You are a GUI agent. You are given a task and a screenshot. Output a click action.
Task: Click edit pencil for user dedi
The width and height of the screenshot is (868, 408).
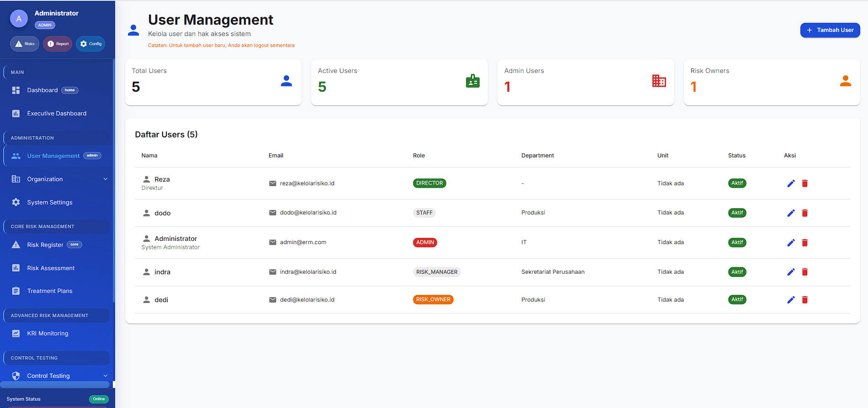791,300
